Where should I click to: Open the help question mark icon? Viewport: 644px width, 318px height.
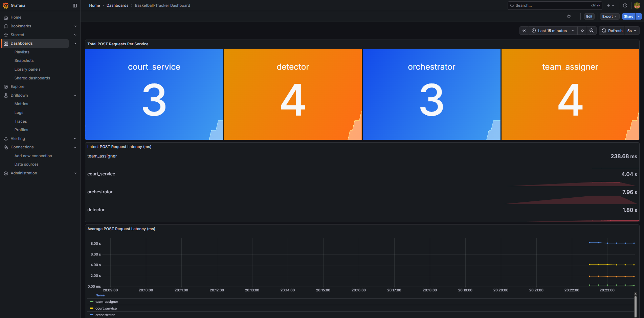[625, 5]
